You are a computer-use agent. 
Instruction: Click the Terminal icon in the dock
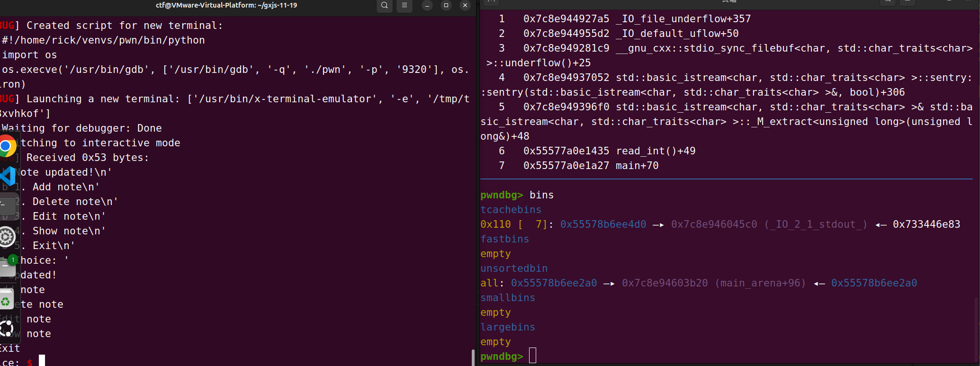pyautogui.click(x=8, y=205)
